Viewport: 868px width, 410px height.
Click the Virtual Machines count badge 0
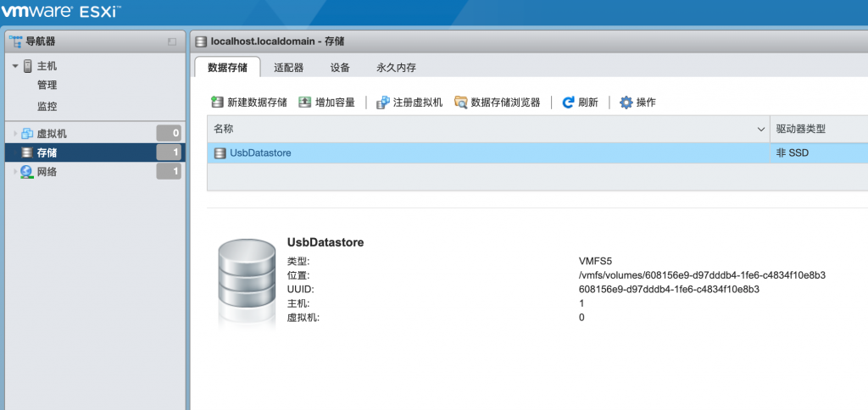coord(169,133)
